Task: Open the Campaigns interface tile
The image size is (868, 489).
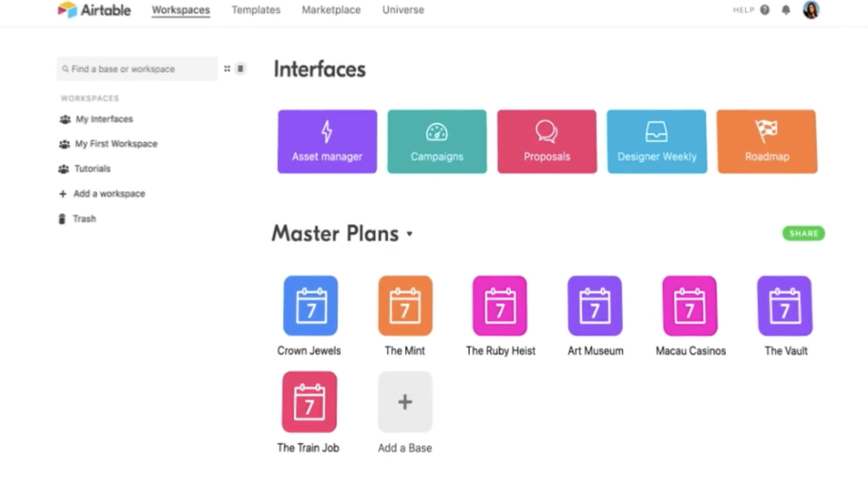Action: click(437, 141)
